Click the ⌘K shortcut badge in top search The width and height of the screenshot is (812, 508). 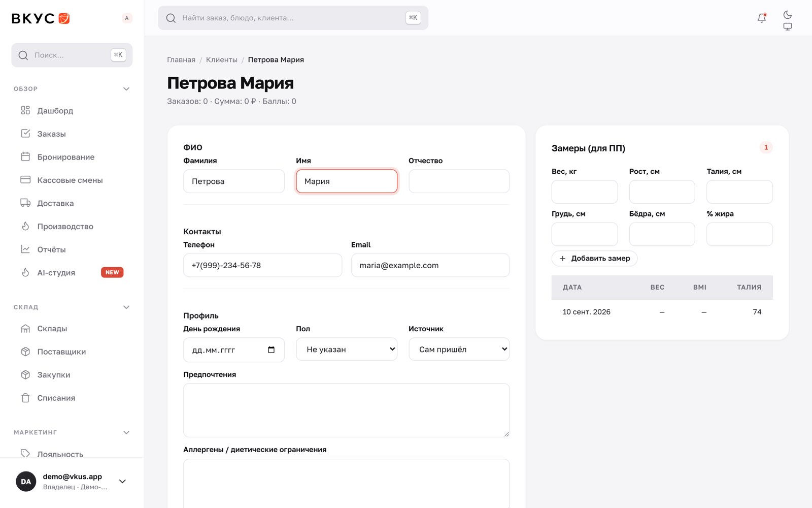click(413, 18)
